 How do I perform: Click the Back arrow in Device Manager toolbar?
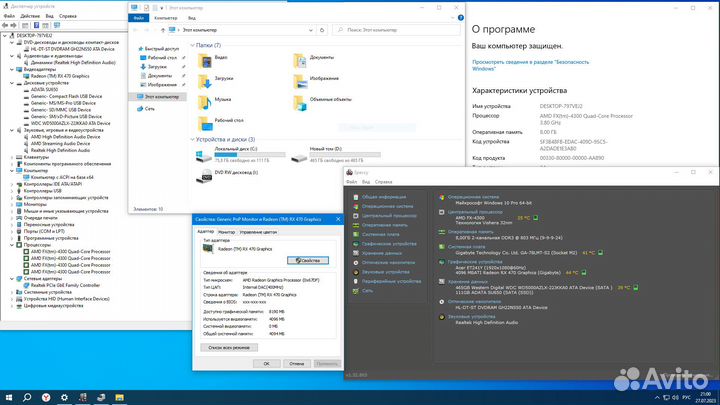click(5, 25)
